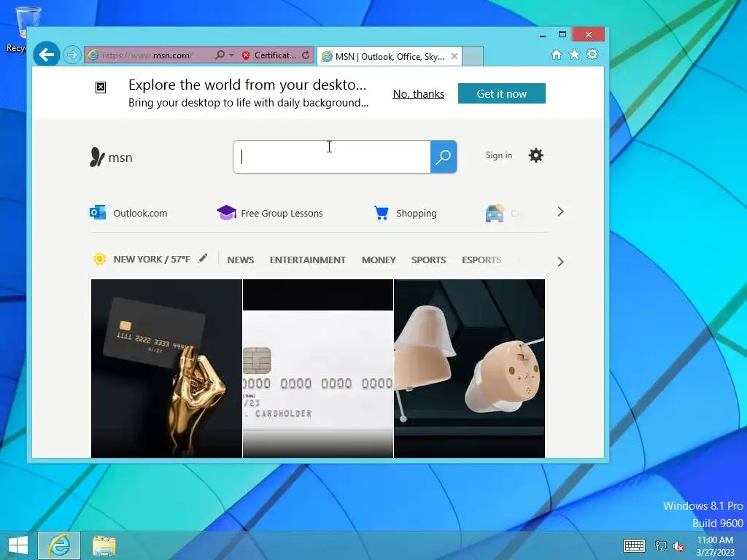
Task: Open Internet Explorer Tools gear
Action: pyautogui.click(x=592, y=54)
